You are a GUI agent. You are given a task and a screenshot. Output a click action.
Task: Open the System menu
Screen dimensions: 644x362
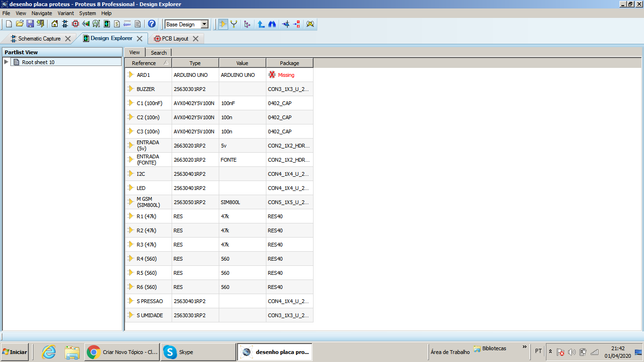tap(88, 13)
